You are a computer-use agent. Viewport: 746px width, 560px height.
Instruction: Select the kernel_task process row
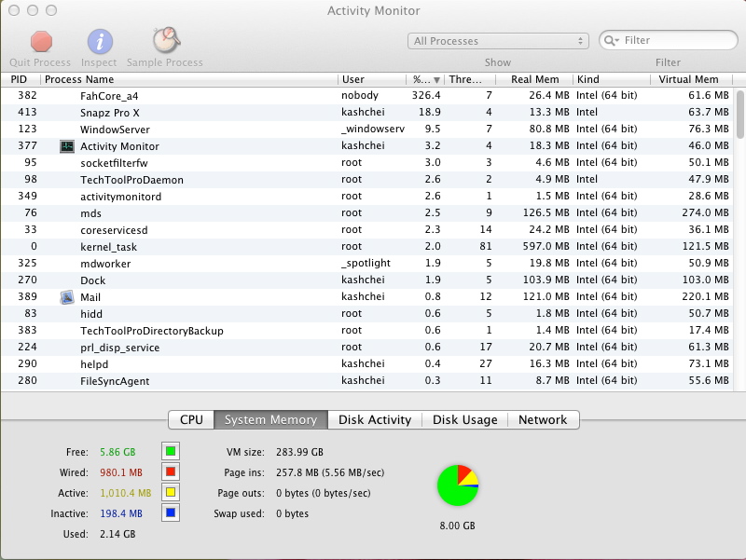[x=366, y=247]
